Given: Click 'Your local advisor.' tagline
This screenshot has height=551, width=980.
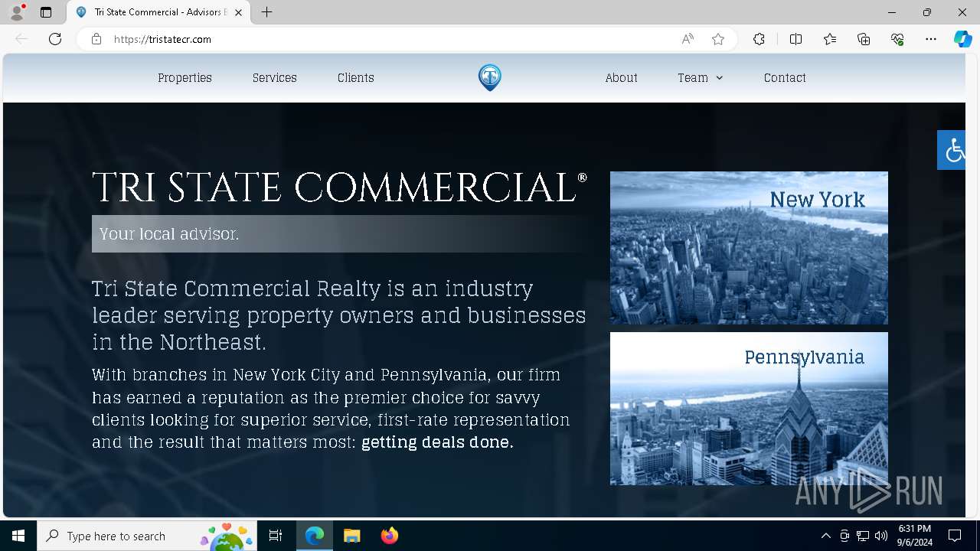Looking at the screenshot, I should click(169, 233).
